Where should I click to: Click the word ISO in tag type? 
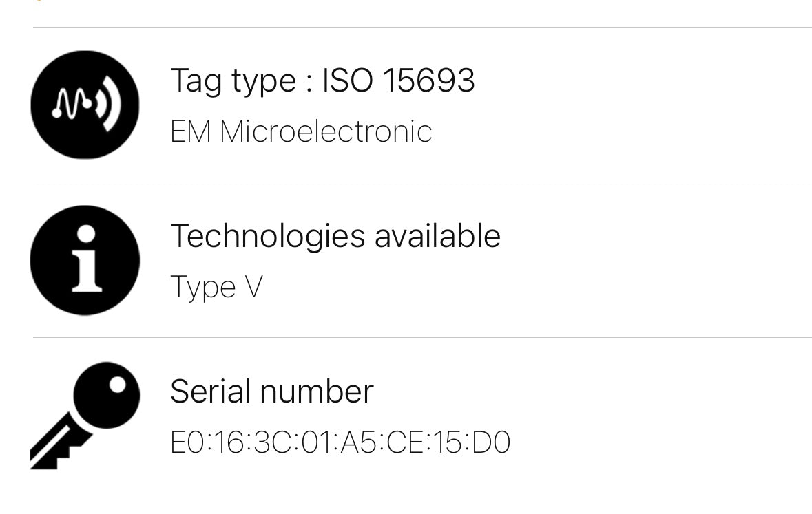pyautogui.click(x=348, y=81)
